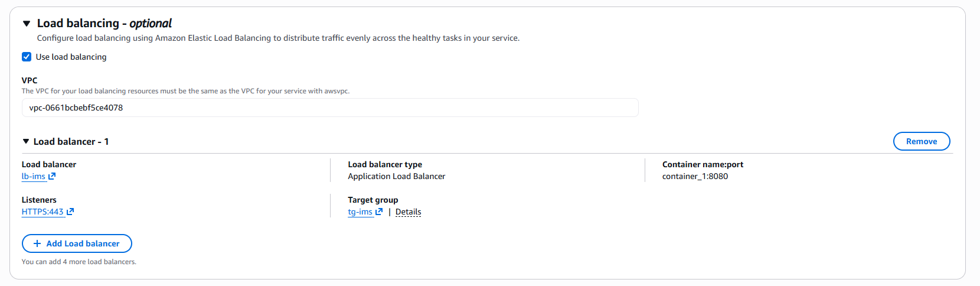Click the Application Load Balancer type text
Image resolution: width=980 pixels, height=286 pixels.
pyautogui.click(x=396, y=176)
